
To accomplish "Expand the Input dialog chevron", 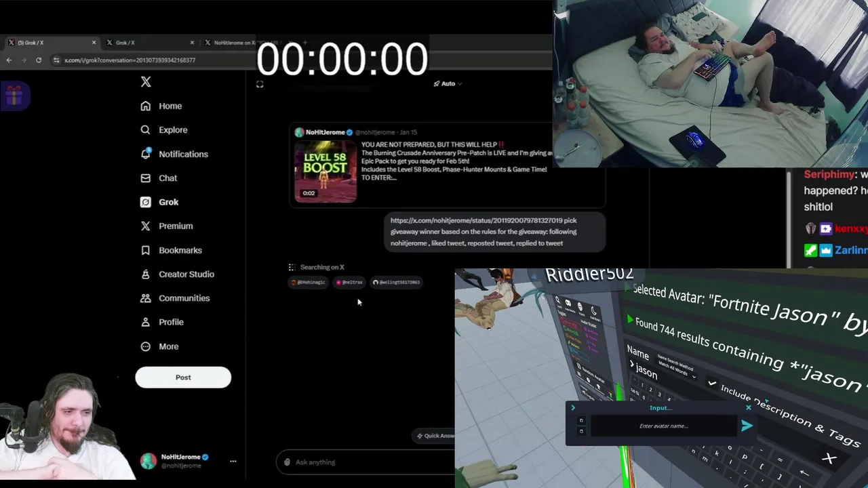I will [x=573, y=408].
